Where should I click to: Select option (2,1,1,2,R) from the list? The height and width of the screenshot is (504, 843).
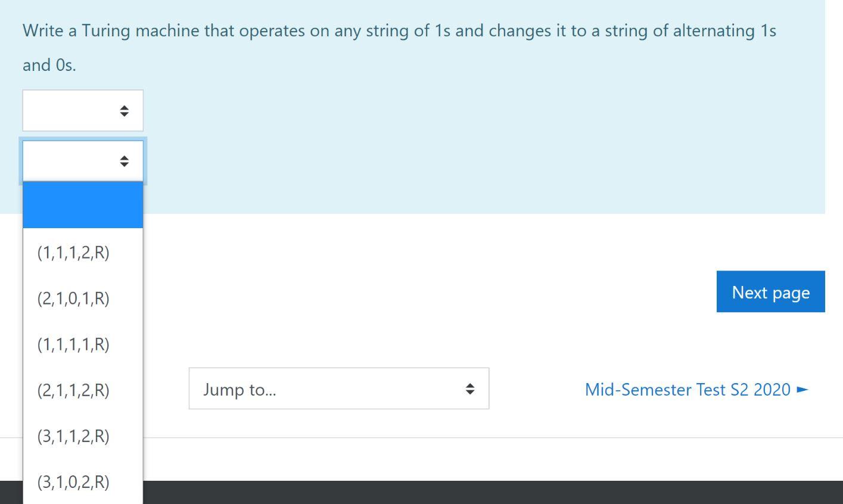tap(71, 390)
